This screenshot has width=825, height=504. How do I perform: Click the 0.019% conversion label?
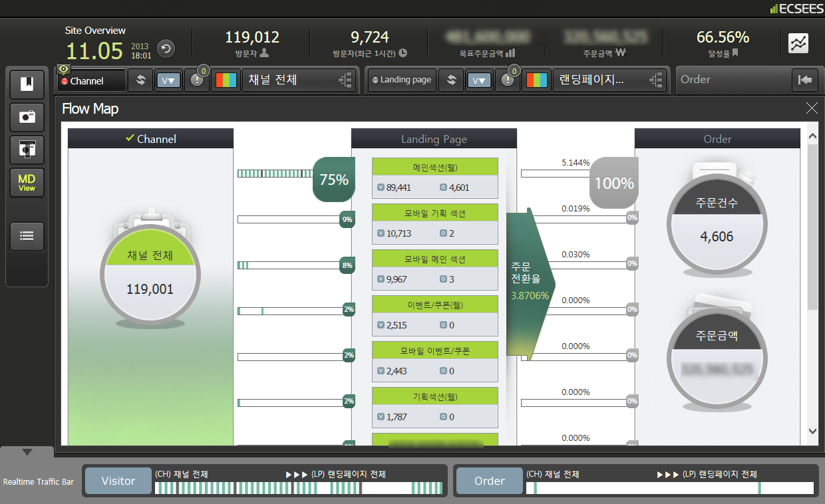(x=576, y=209)
